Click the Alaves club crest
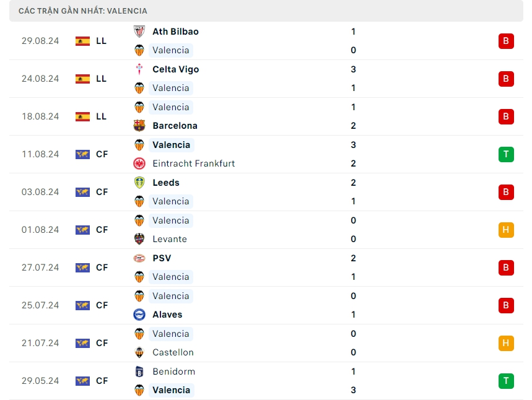This screenshot has height=400, width=532. pyautogui.click(x=139, y=315)
